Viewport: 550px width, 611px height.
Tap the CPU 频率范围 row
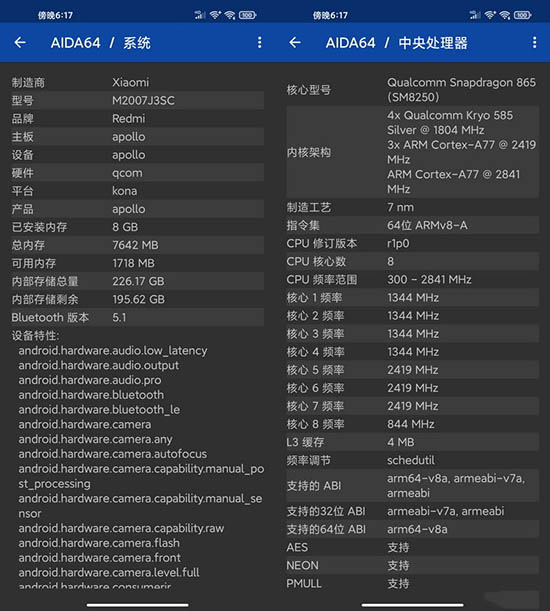412,280
